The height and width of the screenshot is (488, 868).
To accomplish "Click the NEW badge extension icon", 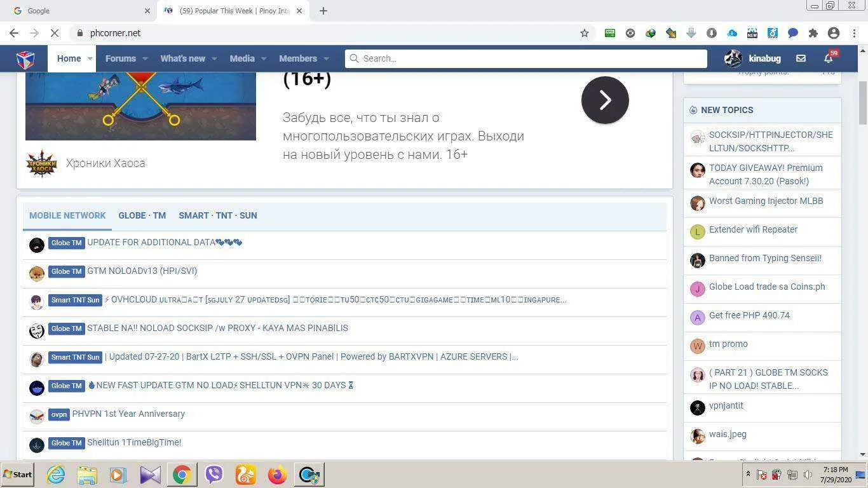I will tap(752, 33).
